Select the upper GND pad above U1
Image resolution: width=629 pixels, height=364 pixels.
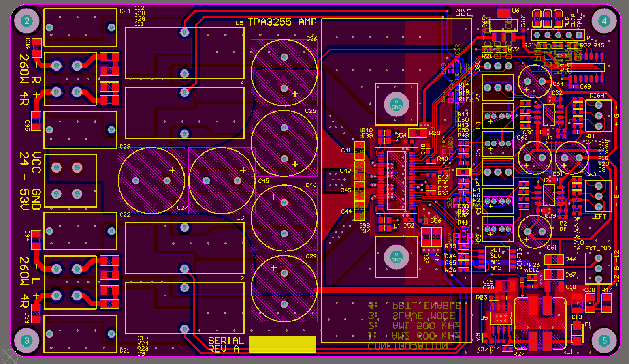(x=396, y=104)
